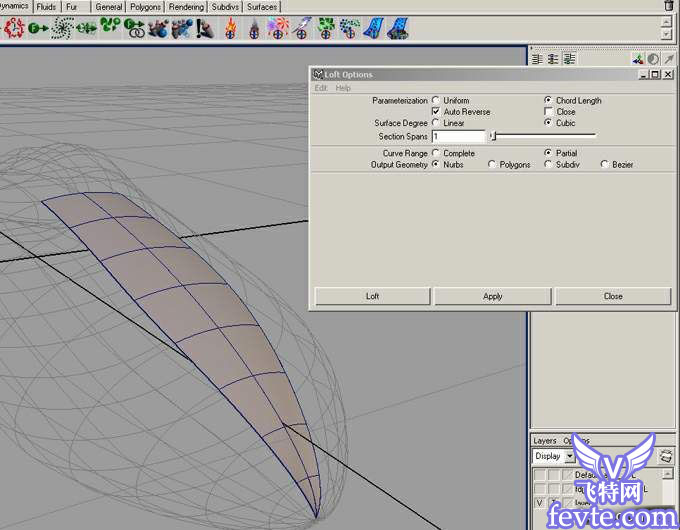The width and height of the screenshot is (680, 530).
Task: Click the Apply button
Action: click(x=492, y=296)
